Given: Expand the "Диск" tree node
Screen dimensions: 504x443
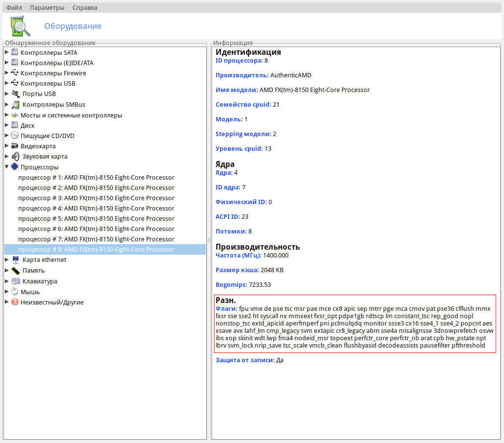Looking at the screenshot, I should click(7, 125).
